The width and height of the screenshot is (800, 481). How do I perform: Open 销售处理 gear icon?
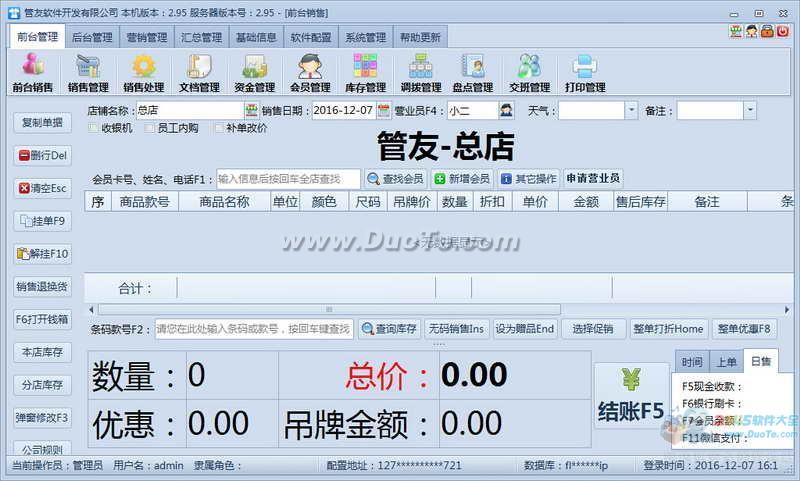(x=144, y=72)
